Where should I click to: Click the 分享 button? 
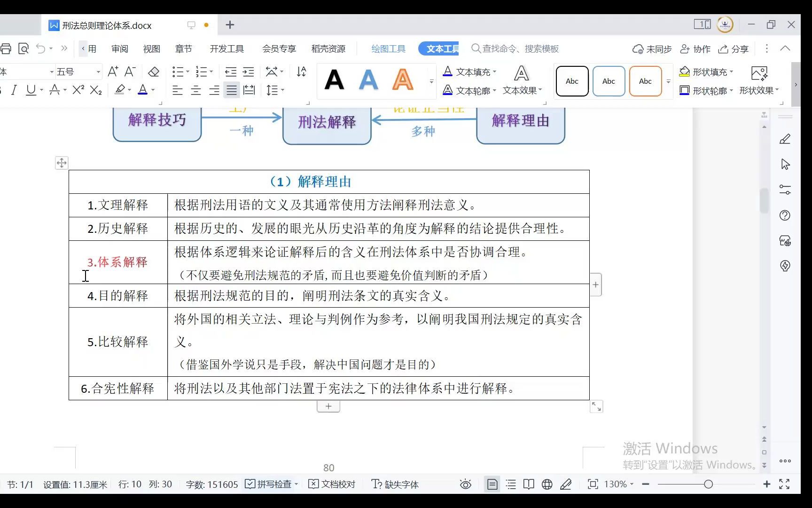[734, 49]
